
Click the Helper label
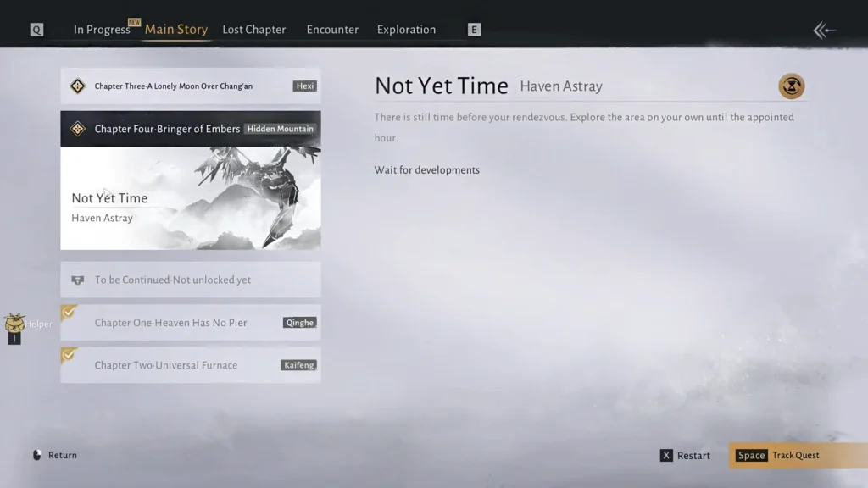coord(39,324)
